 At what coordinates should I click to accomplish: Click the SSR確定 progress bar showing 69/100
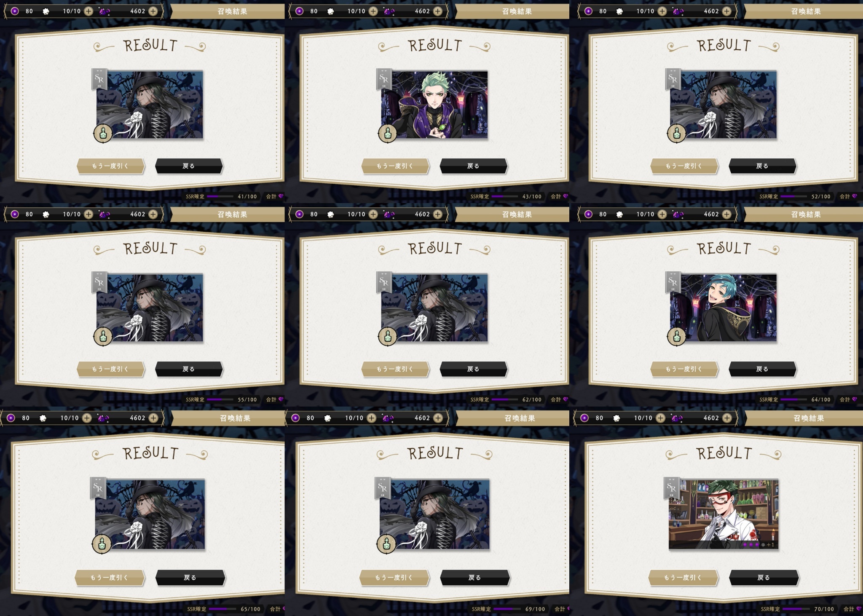click(x=507, y=609)
